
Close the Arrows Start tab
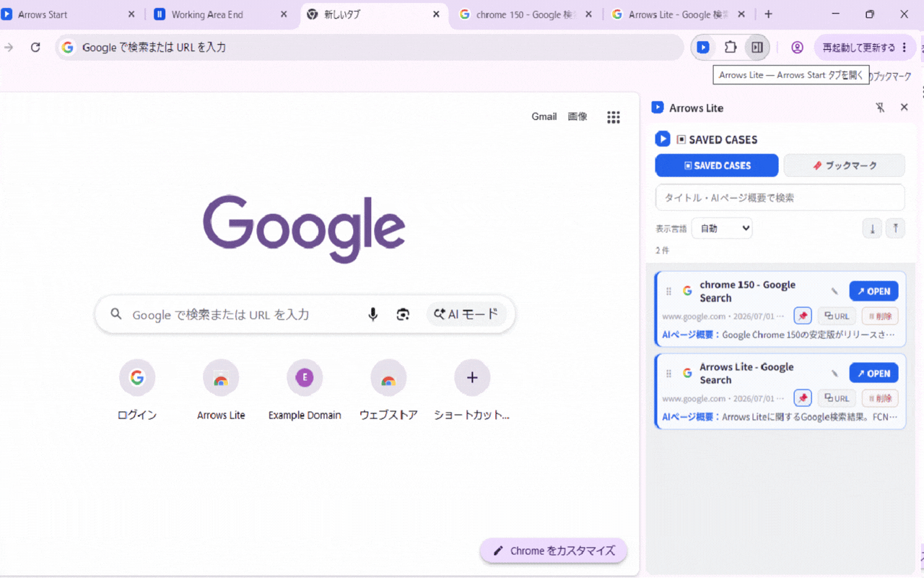point(131,14)
